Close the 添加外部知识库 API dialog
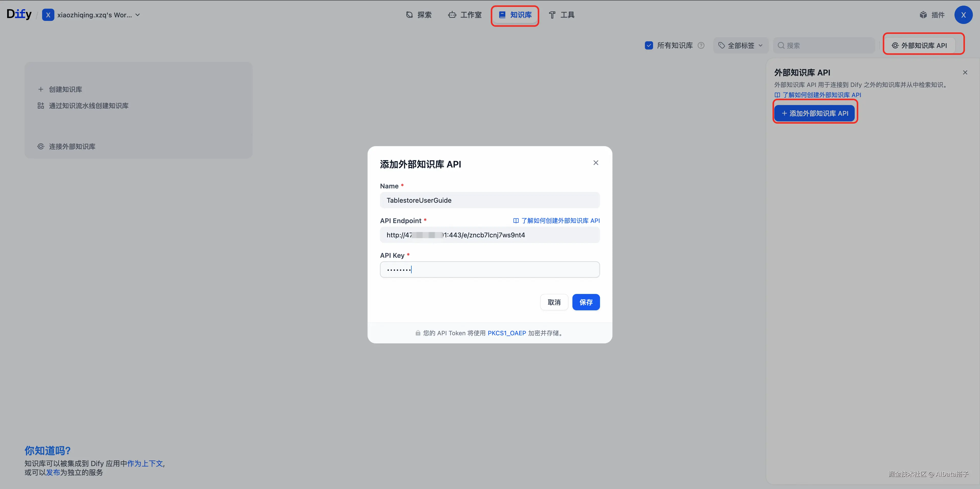Viewport: 980px width, 489px height. pyautogui.click(x=596, y=163)
